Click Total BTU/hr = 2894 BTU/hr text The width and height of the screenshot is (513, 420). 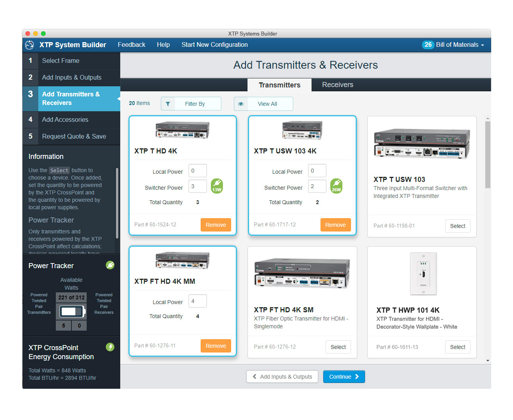(x=62, y=378)
